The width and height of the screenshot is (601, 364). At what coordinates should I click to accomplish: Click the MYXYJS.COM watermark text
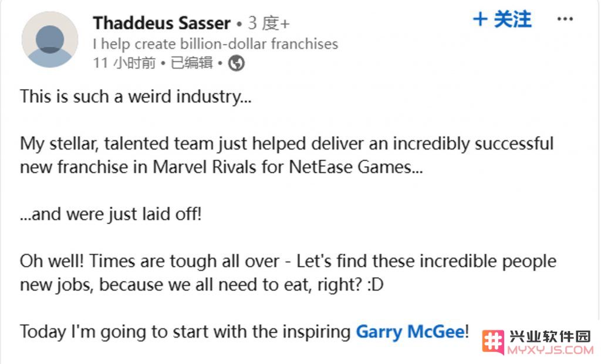551,350
